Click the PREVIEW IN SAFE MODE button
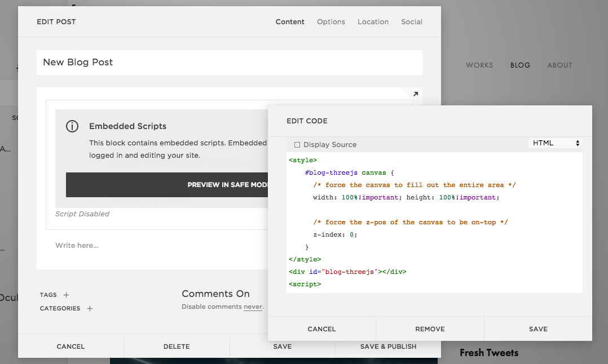This screenshot has height=364, width=608. pos(167,185)
